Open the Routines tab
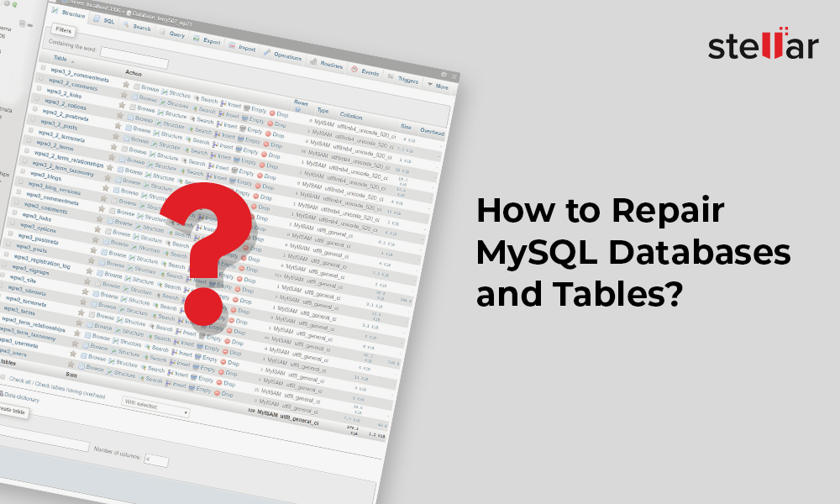This screenshot has height=504, width=840. pyautogui.click(x=326, y=65)
